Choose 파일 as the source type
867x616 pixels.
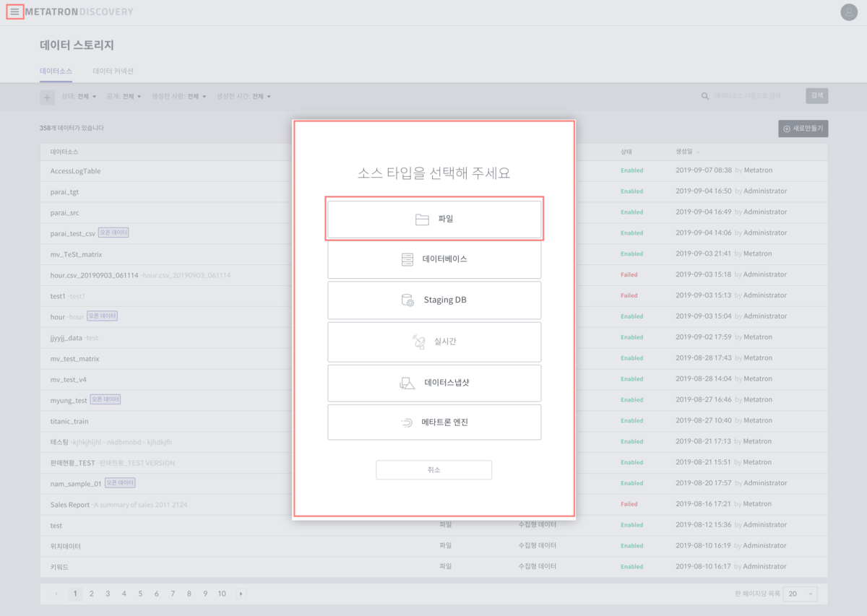434,219
